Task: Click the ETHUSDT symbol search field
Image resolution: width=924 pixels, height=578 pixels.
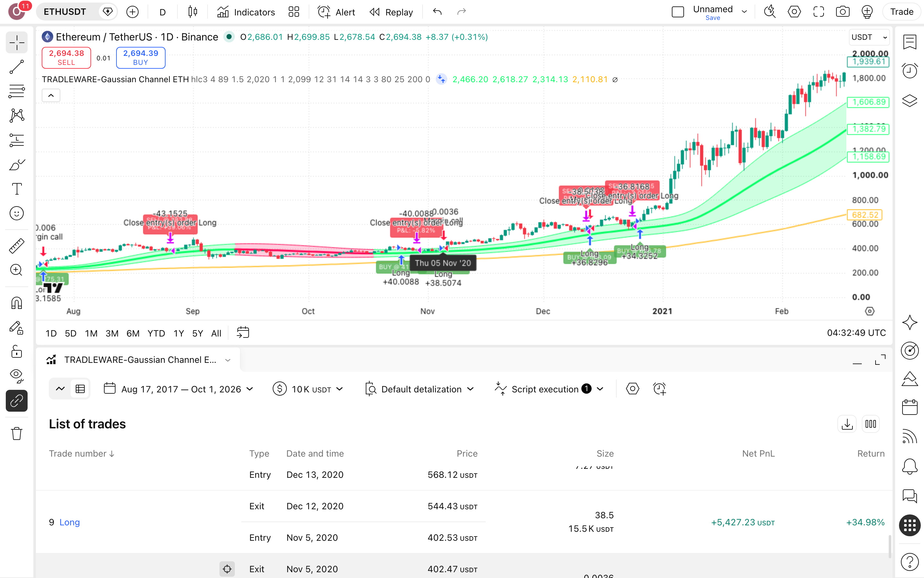Action: point(65,12)
